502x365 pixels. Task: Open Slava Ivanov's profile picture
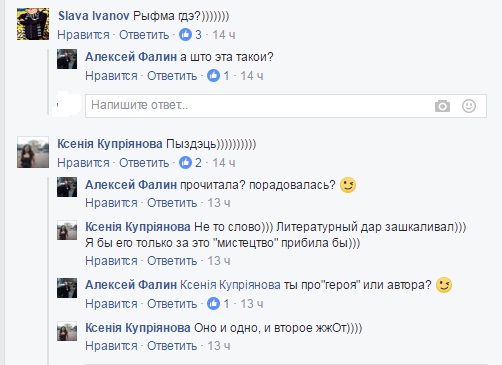tap(33, 24)
